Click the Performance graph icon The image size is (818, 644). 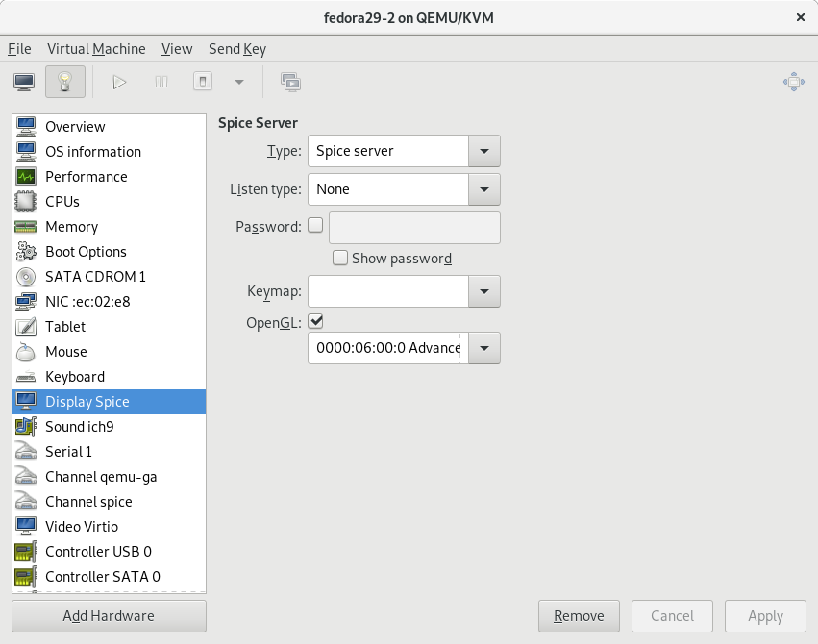(x=26, y=177)
